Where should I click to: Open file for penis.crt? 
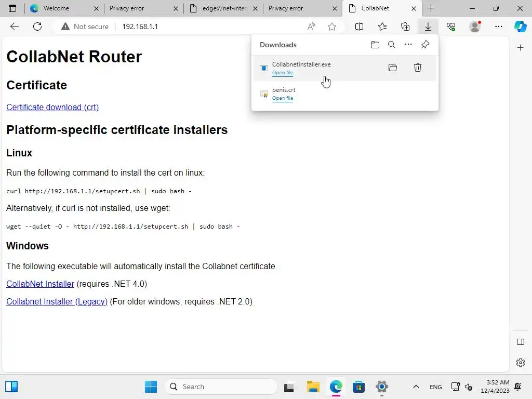(282, 98)
